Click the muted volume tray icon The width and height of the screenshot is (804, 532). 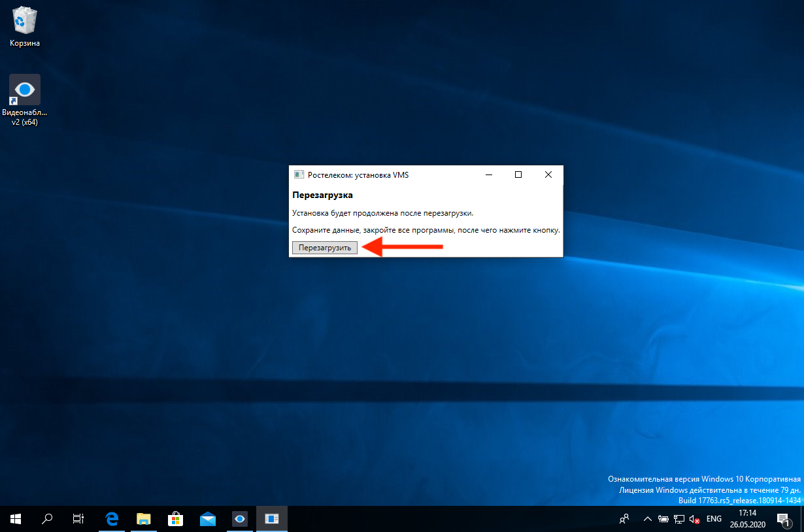click(x=695, y=520)
